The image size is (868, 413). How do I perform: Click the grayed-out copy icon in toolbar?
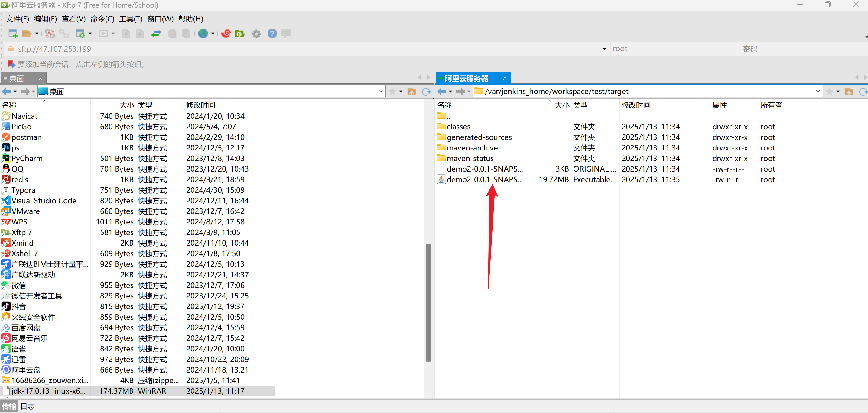[x=172, y=33]
